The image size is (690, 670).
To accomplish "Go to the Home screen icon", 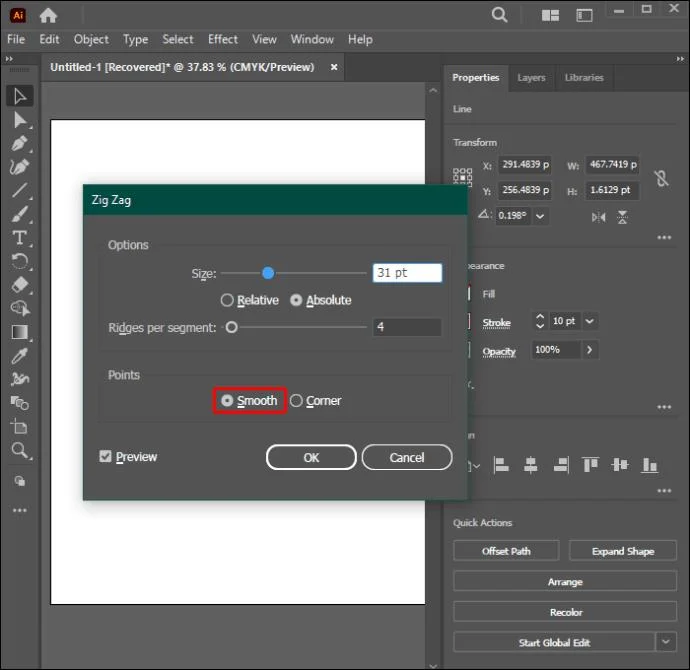I will pyautogui.click(x=48, y=16).
